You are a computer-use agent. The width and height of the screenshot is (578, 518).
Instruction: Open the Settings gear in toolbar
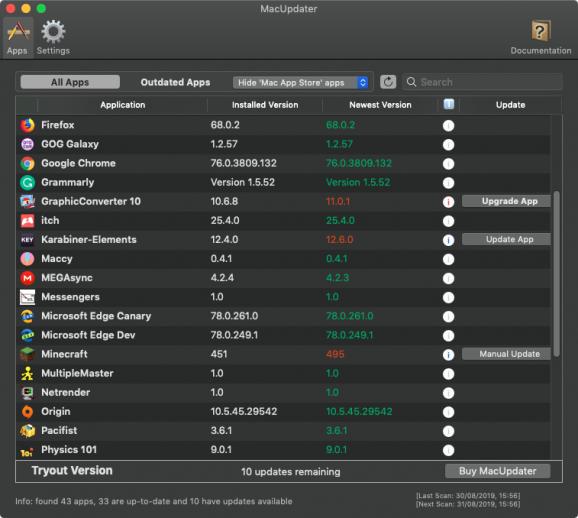[x=53, y=37]
